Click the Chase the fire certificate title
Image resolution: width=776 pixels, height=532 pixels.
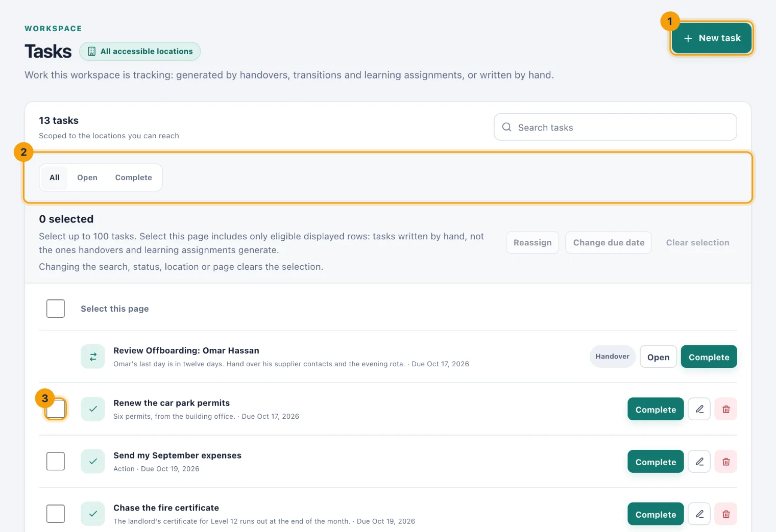coord(166,508)
